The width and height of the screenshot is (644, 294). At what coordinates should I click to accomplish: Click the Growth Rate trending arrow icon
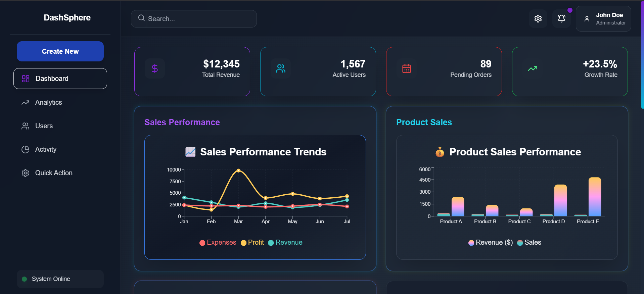pyautogui.click(x=533, y=68)
